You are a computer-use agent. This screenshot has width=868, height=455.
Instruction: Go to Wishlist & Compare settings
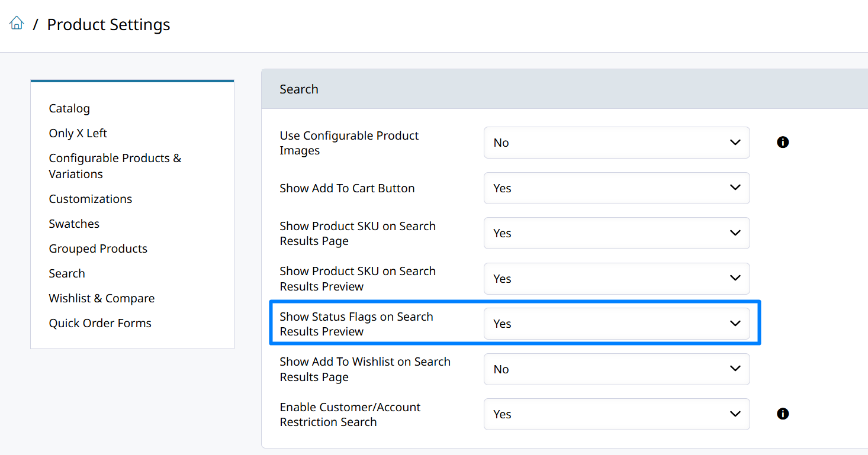[101, 298]
